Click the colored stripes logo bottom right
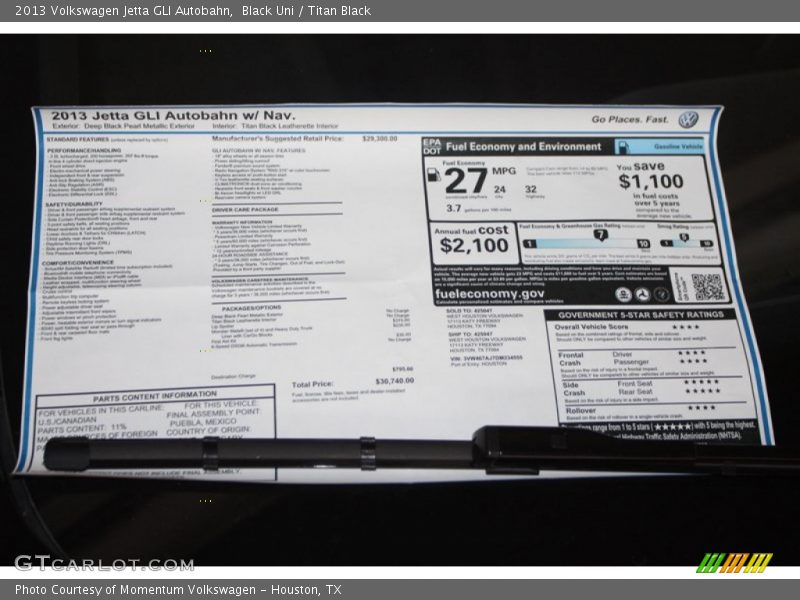The width and height of the screenshot is (800, 600). click(734, 562)
